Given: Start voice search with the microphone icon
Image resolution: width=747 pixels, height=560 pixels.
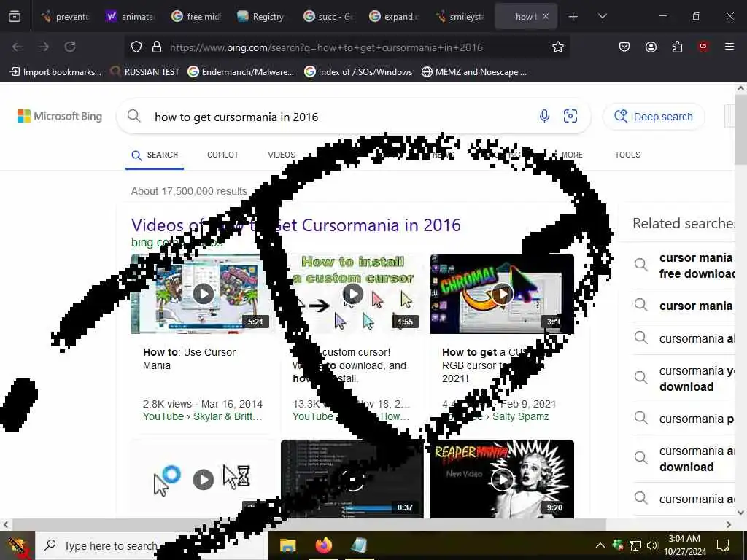Looking at the screenshot, I should (x=544, y=116).
